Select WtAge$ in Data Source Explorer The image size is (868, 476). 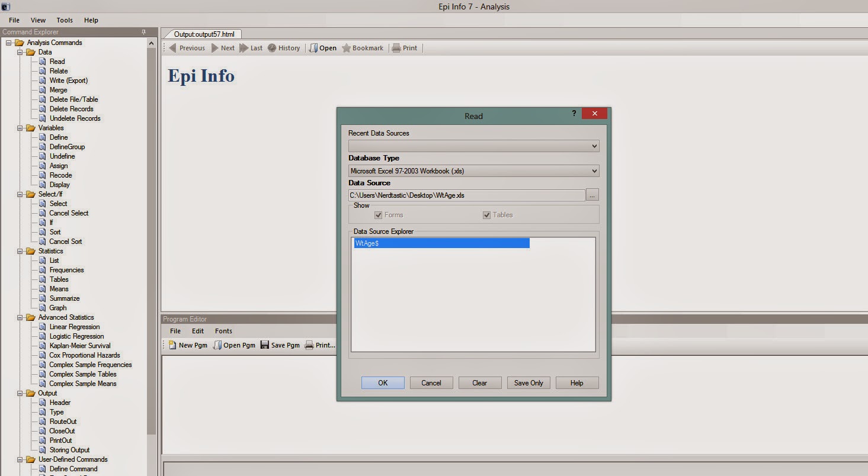coord(441,243)
